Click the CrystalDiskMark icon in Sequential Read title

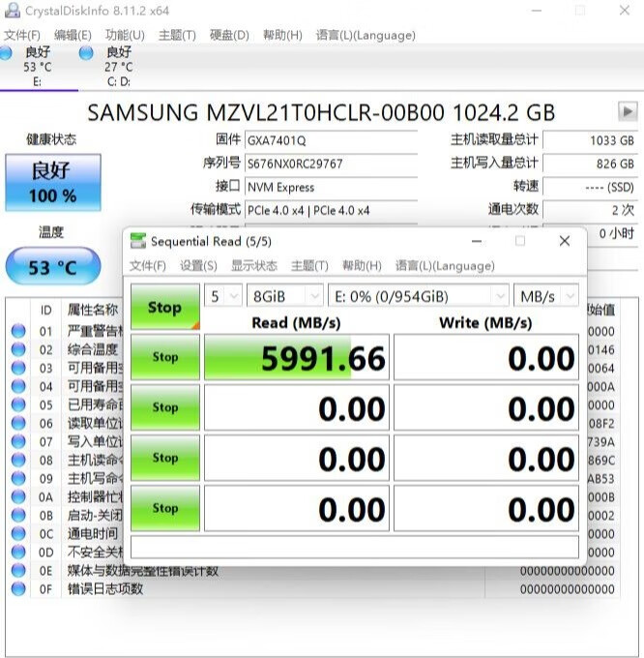pos(138,241)
